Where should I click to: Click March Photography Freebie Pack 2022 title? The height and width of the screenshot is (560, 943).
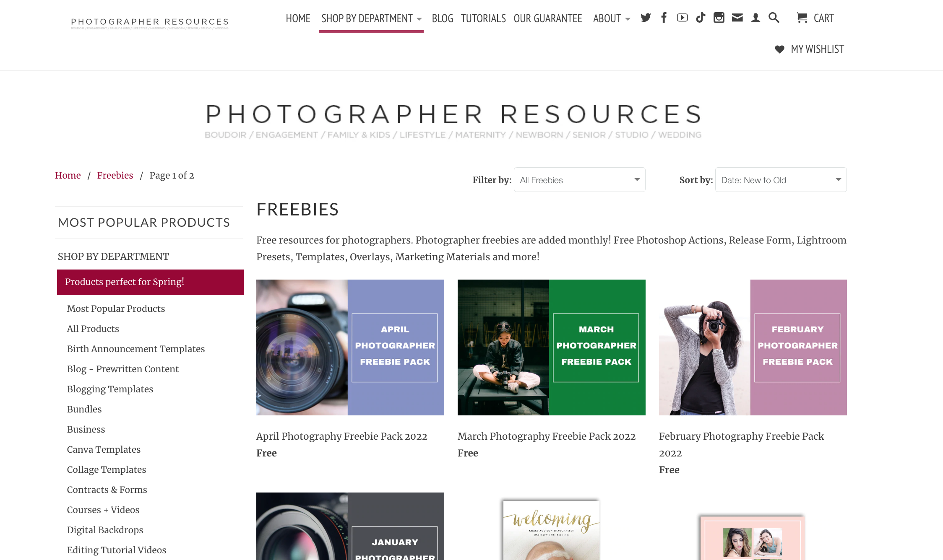point(547,436)
